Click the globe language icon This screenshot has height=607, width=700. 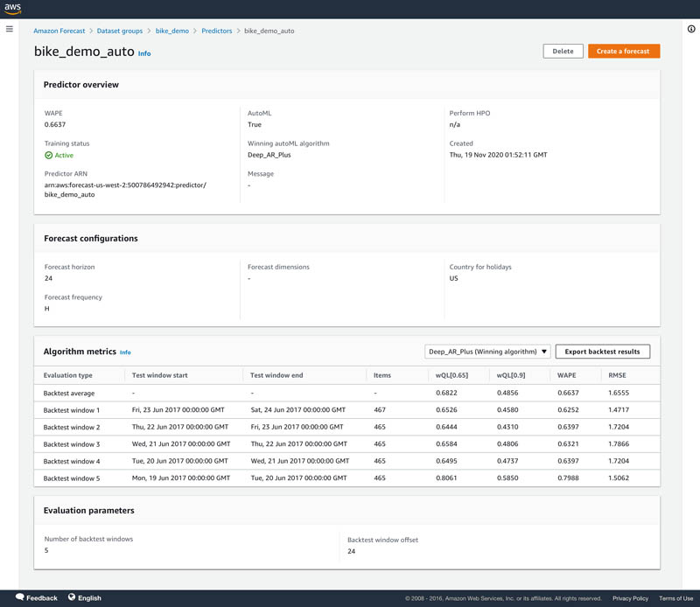point(72,597)
